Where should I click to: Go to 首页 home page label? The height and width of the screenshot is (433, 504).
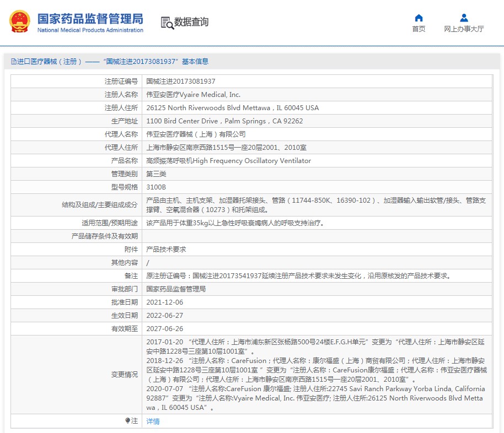point(419,29)
